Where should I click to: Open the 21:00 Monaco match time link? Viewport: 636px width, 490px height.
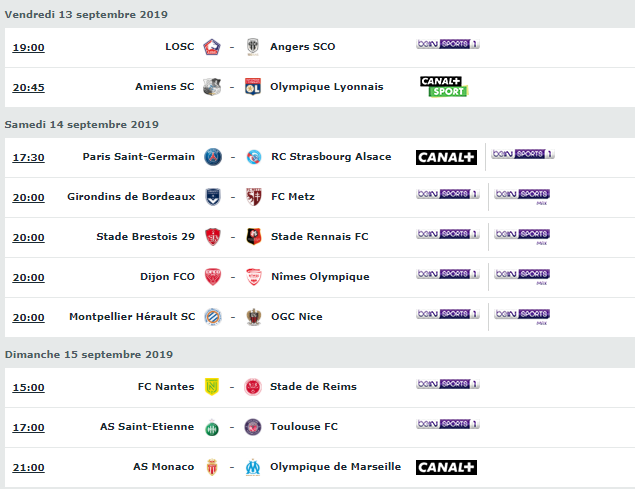(28, 468)
